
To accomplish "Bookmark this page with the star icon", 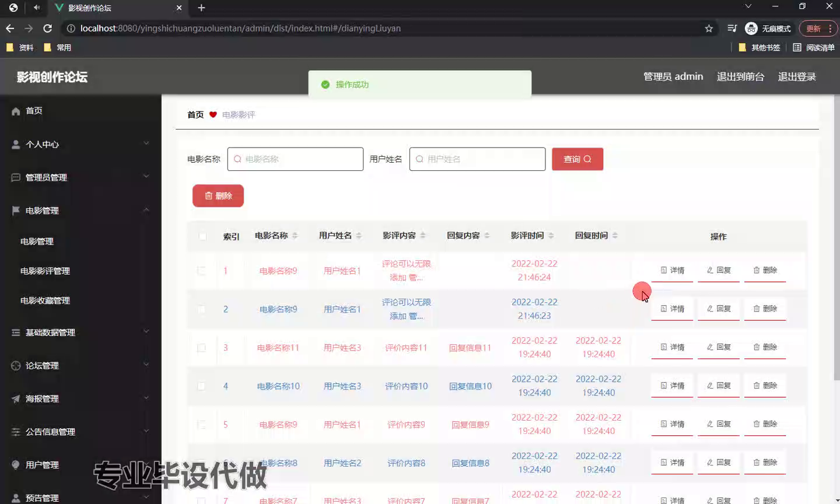I will pyautogui.click(x=709, y=28).
